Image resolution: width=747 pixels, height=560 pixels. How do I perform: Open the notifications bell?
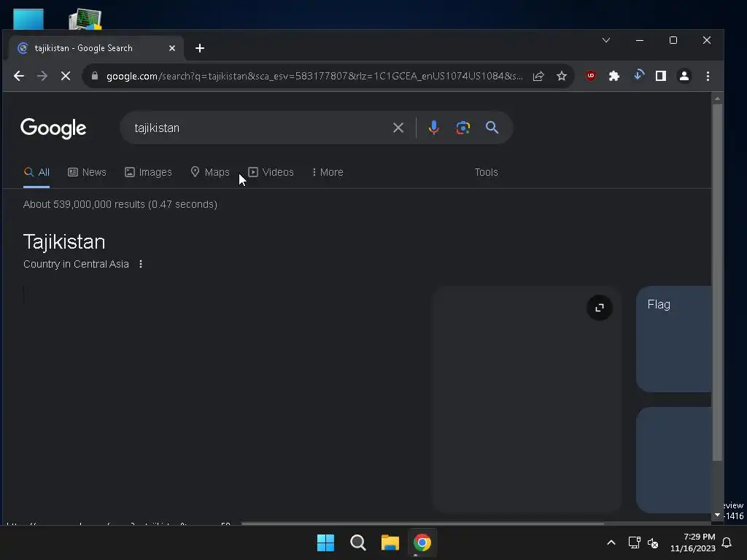point(727,542)
